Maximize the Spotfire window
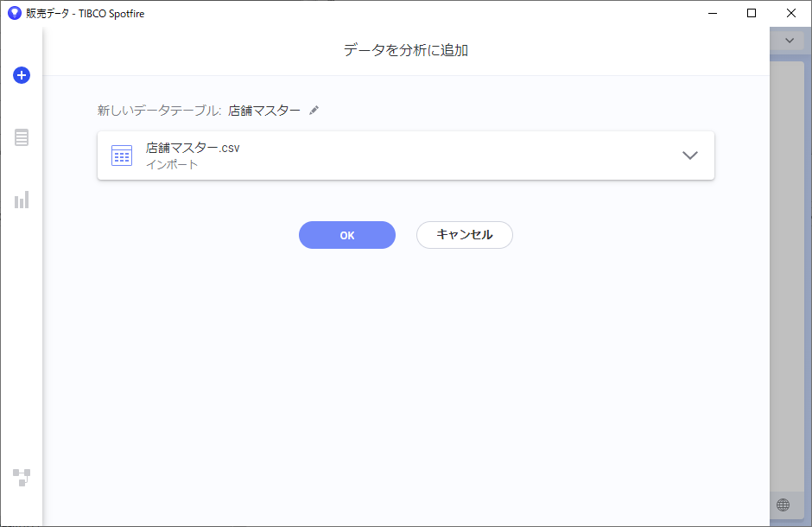Image resolution: width=812 pixels, height=527 pixels. click(752, 13)
